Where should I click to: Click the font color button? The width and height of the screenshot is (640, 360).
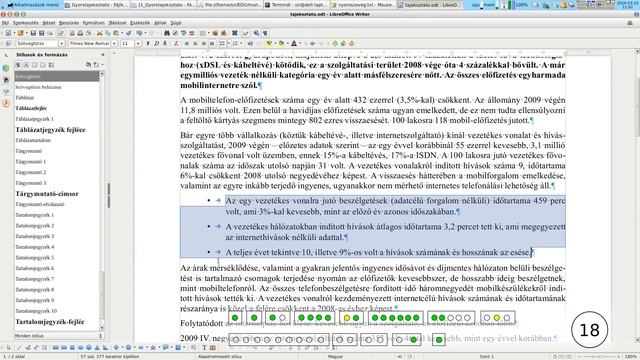click(x=294, y=43)
